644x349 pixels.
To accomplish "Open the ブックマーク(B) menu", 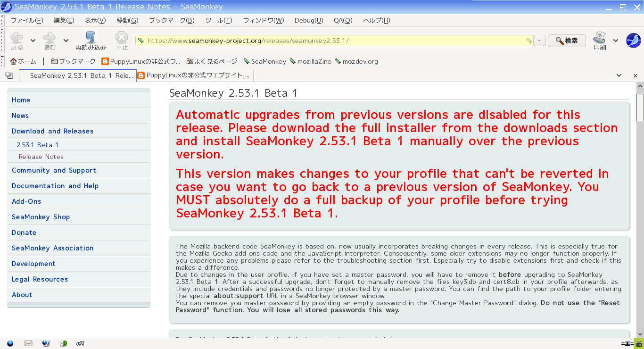I will click(172, 20).
